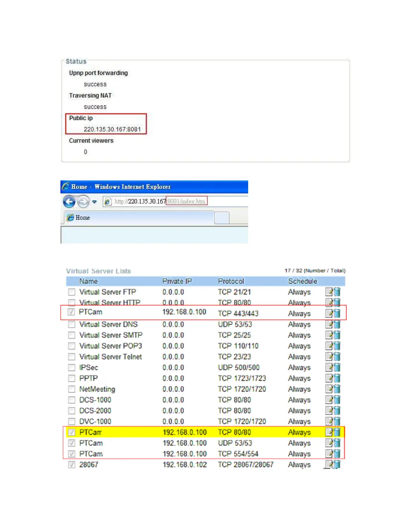Open the recent pages dropdown arrow
The width and height of the screenshot is (411, 532).
coord(94,202)
